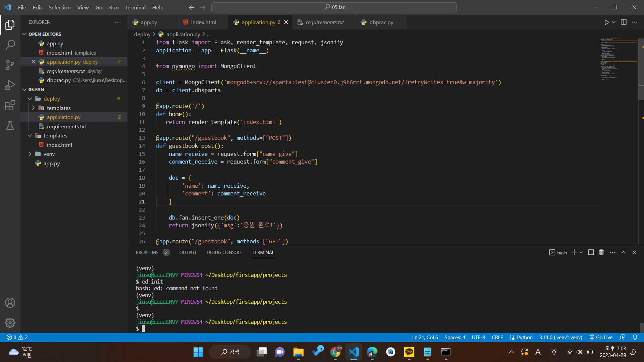Image resolution: width=644 pixels, height=362 pixels.
Task: Open the Selection menu
Action: pos(59,7)
